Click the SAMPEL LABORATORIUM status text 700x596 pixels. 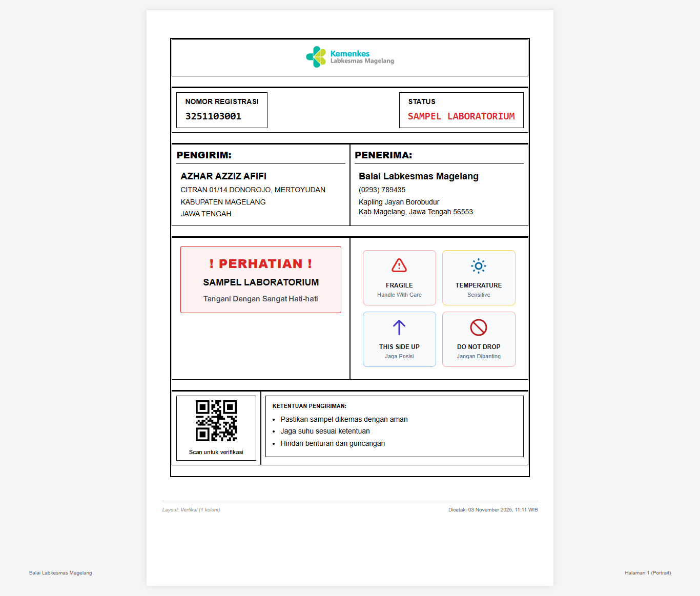coord(461,116)
